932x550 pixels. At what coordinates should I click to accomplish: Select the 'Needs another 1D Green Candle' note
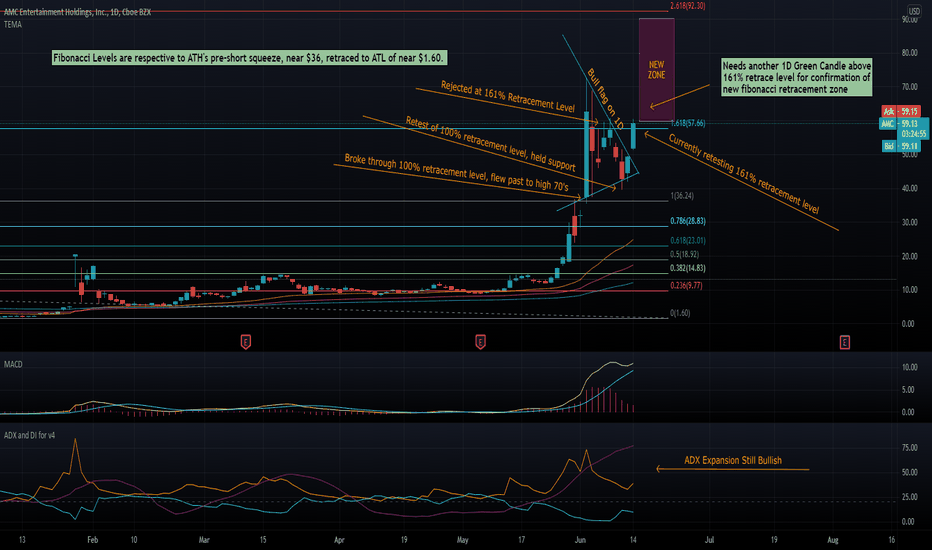[796, 77]
